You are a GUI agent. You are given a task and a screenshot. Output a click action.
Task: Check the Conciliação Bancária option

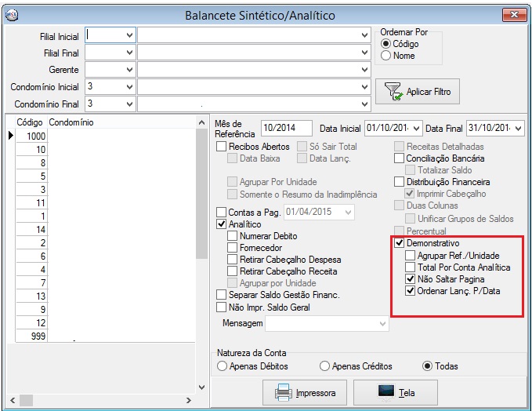[x=400, y=158]
